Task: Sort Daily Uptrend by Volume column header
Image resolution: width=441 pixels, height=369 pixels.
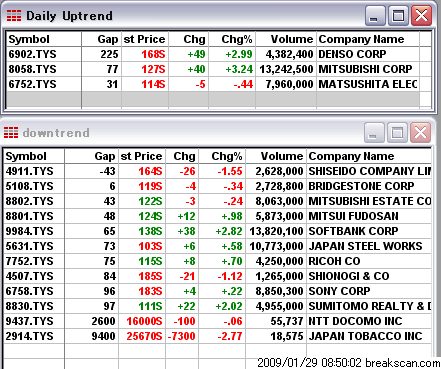Action: [286, 39]
